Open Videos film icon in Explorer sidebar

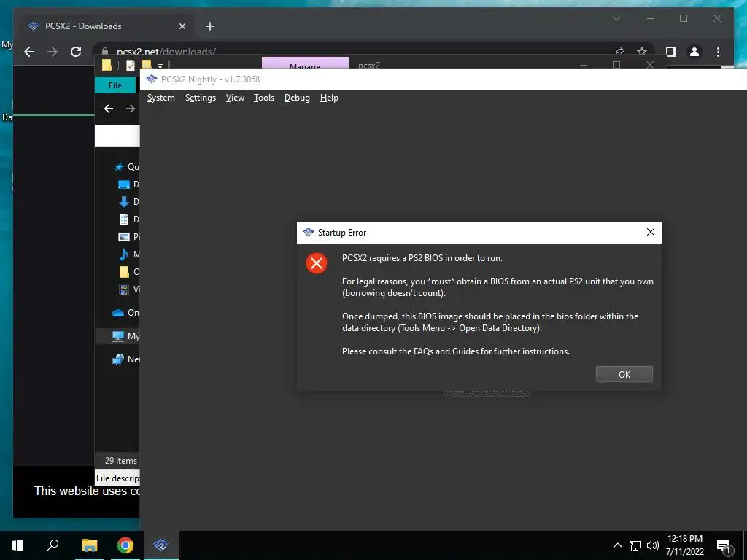124,289
